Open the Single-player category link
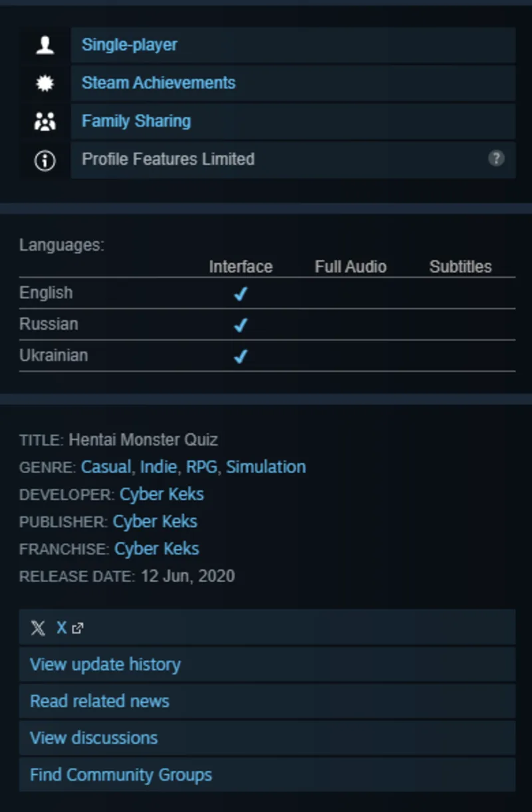 [129, 45]
